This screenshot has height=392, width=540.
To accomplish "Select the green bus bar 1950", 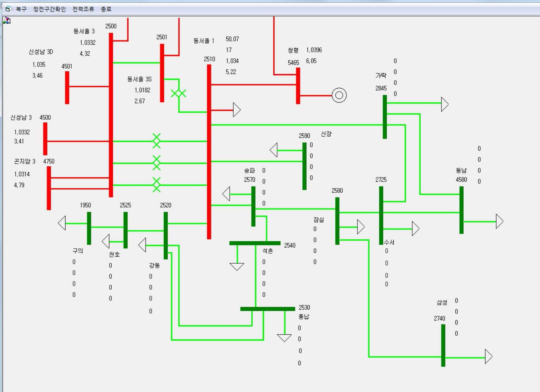I will click(x=89, y=228).
